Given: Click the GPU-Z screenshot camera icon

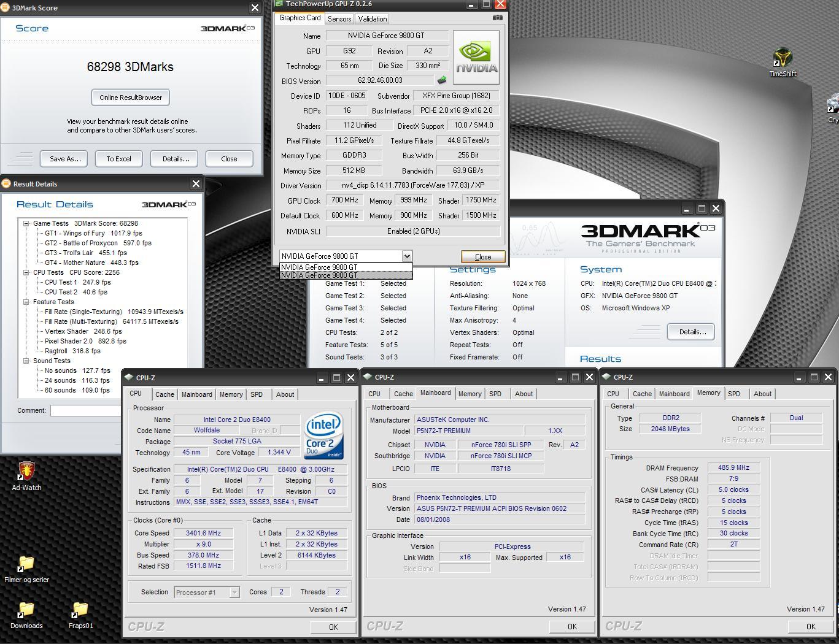Looking at the screenshot, I should tap(497, 18).
